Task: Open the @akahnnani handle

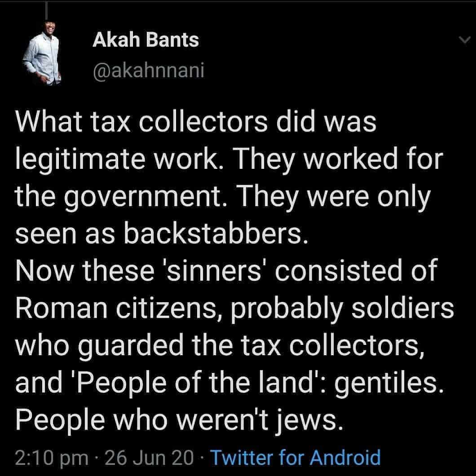Action: point(148,71)
